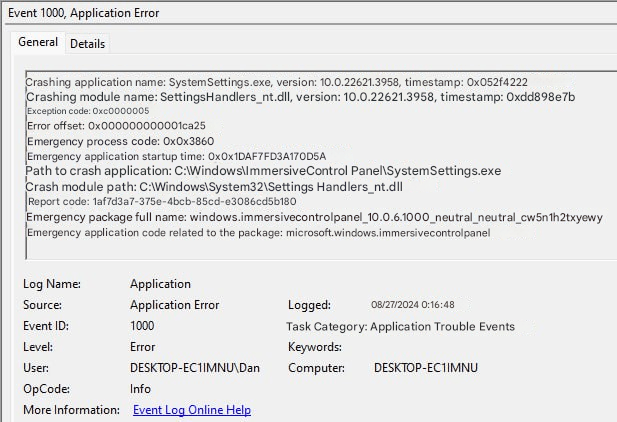617x422 pixels.
Task: Click the Emergency package full name line
Action: pos(314,217)
